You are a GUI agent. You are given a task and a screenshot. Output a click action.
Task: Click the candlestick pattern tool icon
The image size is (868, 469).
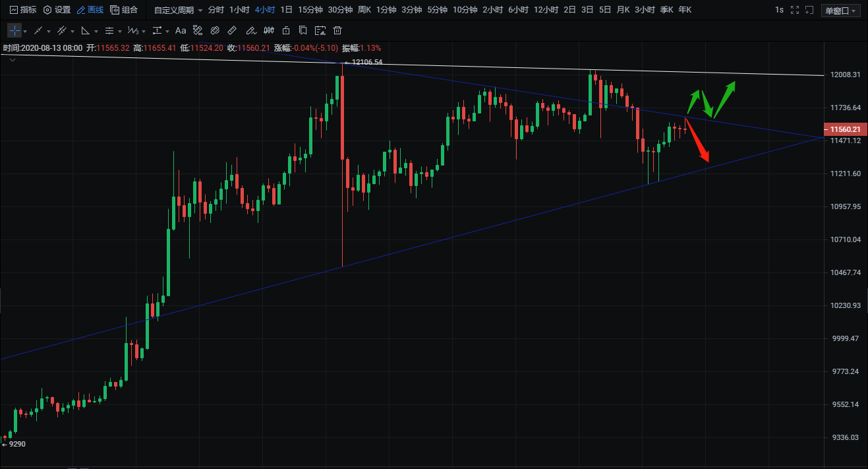(268, 30)
